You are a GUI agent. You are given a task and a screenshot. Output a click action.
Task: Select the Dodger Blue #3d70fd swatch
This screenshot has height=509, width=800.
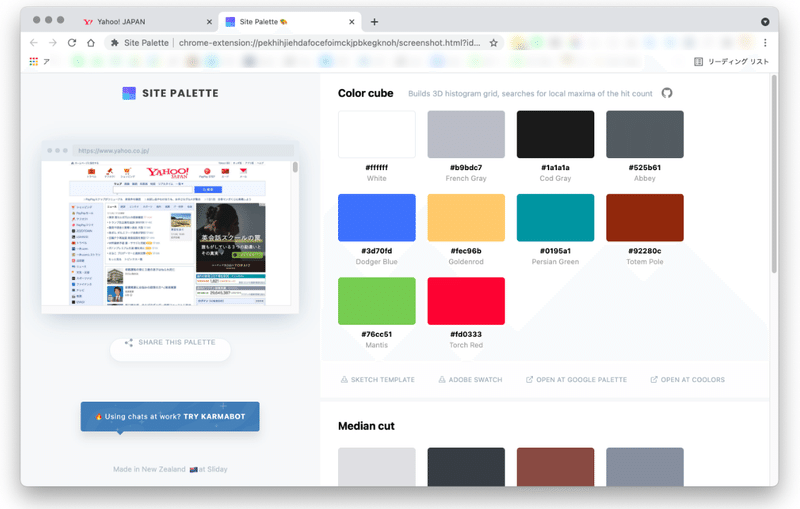pyautogui.click(x=377, y=218)
